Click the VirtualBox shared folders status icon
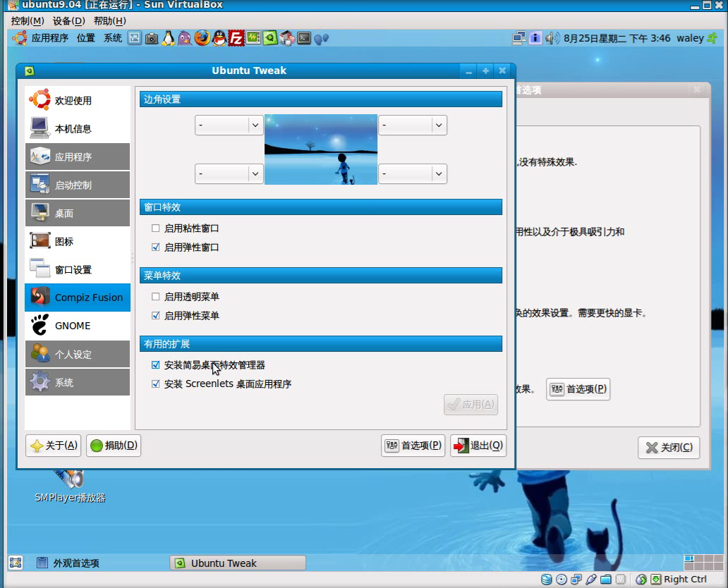Screen dimensions: 728x588 tap(606, 579)
